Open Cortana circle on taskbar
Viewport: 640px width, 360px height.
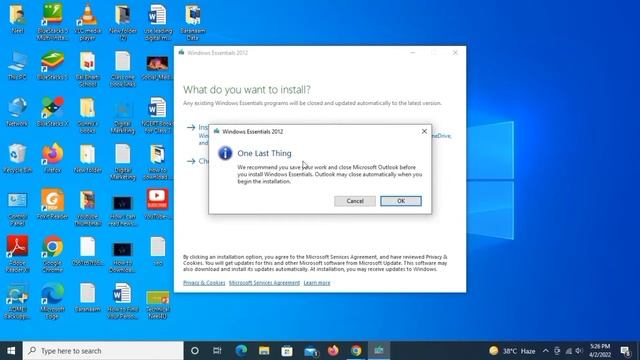coord(195,351)
